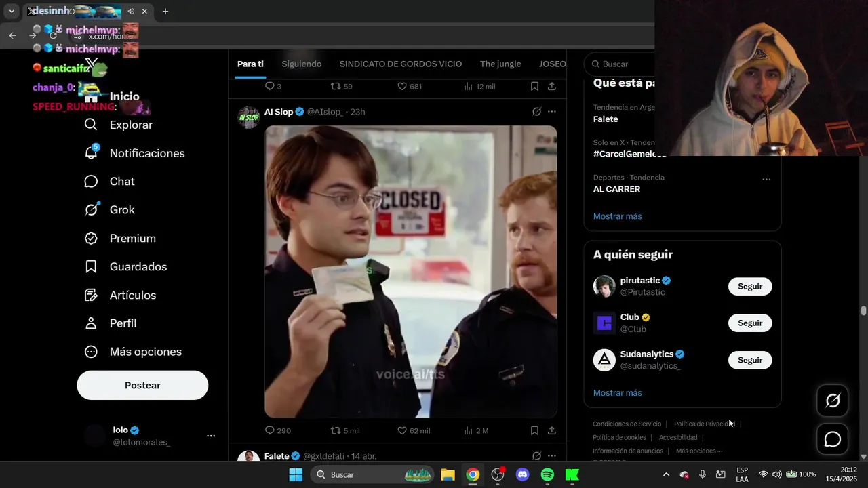Open the JOSEO tab
Image resolution: width=868 pixels, height=488 pixels.
[553, 64]
